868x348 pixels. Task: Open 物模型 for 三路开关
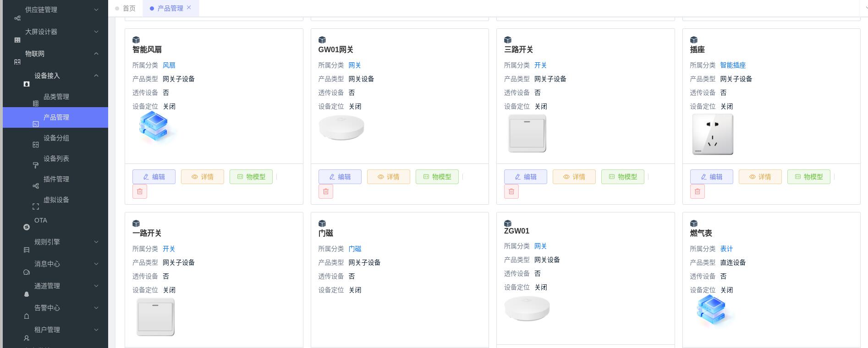[x=623, y=177]
